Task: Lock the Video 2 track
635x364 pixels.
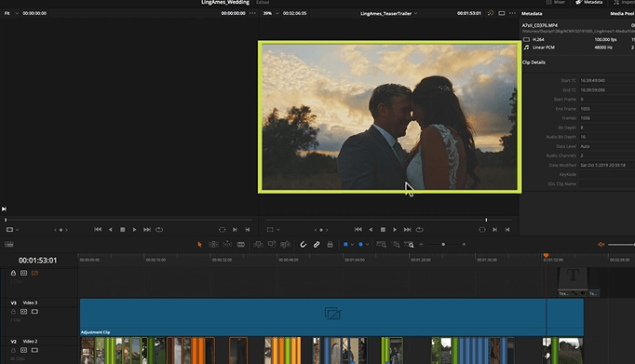Action: point(13,350)
